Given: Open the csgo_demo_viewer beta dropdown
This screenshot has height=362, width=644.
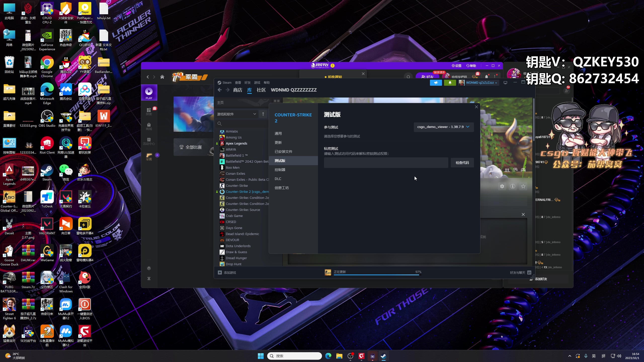Looking at the screenshot, I should coord(444,127).
